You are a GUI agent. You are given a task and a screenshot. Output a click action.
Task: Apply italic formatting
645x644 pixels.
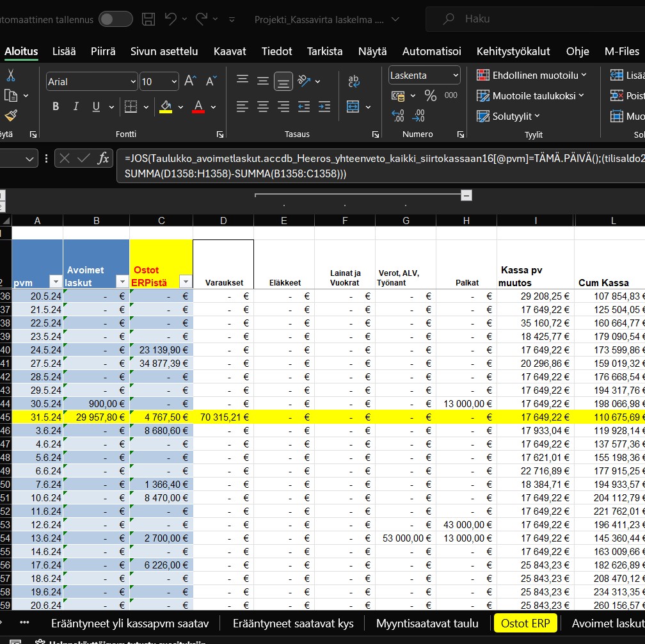click(76, 106)
